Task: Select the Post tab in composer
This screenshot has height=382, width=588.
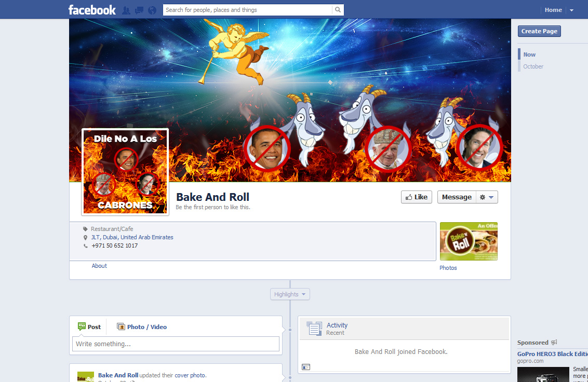Action: click(x=89, y=327)
